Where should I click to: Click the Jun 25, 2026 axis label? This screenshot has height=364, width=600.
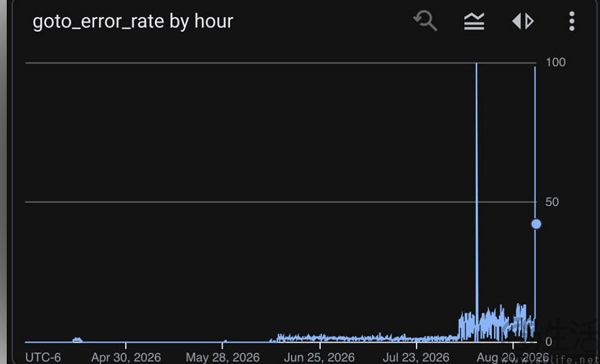319,357
